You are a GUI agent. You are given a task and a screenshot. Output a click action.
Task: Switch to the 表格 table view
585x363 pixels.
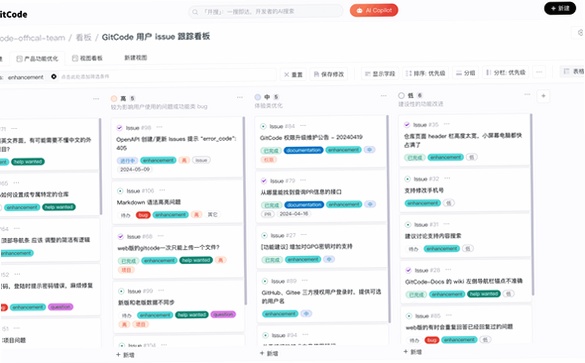click(574, 71)
